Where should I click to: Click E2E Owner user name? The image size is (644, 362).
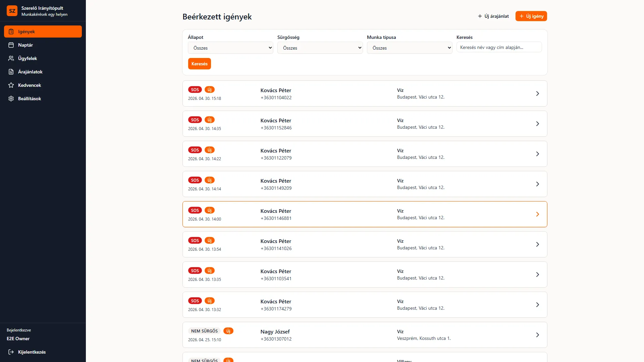18,339
